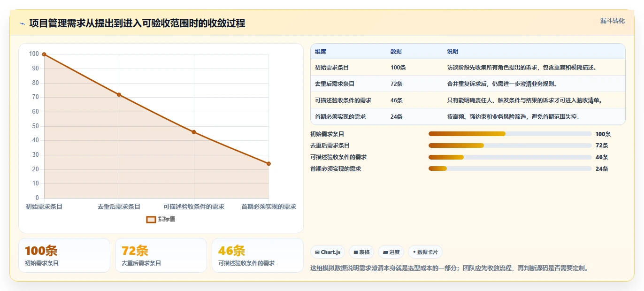Select the 初始需求条目 table cell
Screen dimensions: 644x291
pos(332,68)
